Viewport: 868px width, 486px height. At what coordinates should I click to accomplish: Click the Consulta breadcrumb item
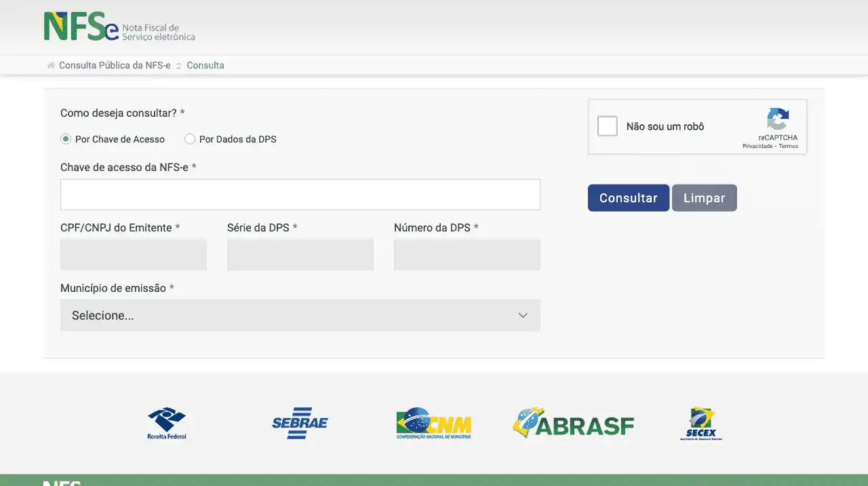click(x=205, y=66)
